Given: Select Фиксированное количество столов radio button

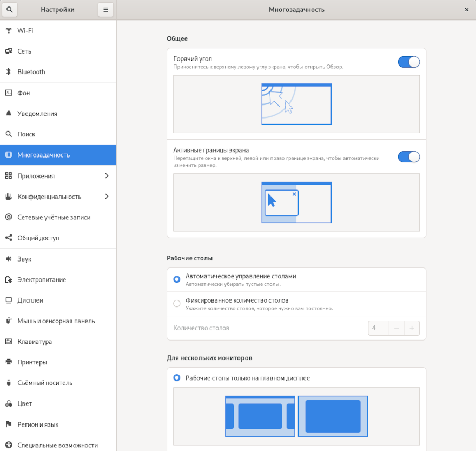Looking at the screenshot, I should click(x=177, y=304).
